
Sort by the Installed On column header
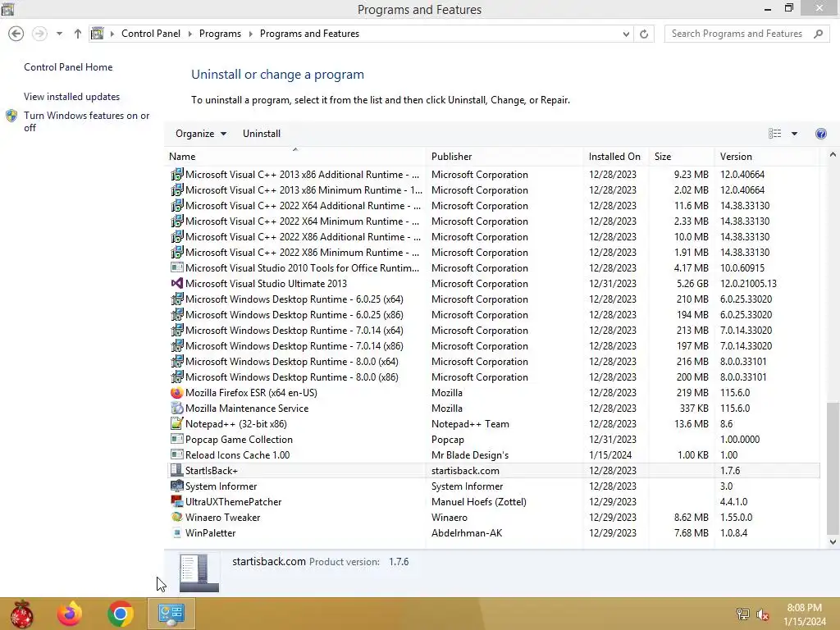tap(614, 157)
